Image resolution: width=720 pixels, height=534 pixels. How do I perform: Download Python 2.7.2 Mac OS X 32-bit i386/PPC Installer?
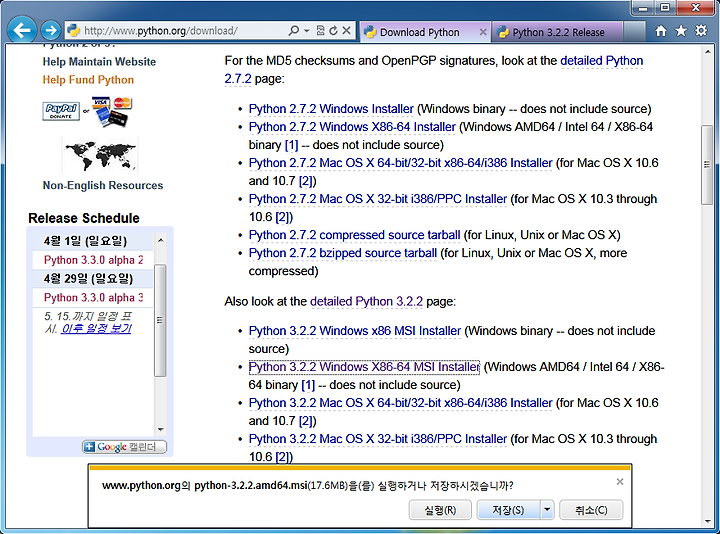[378, 199]
